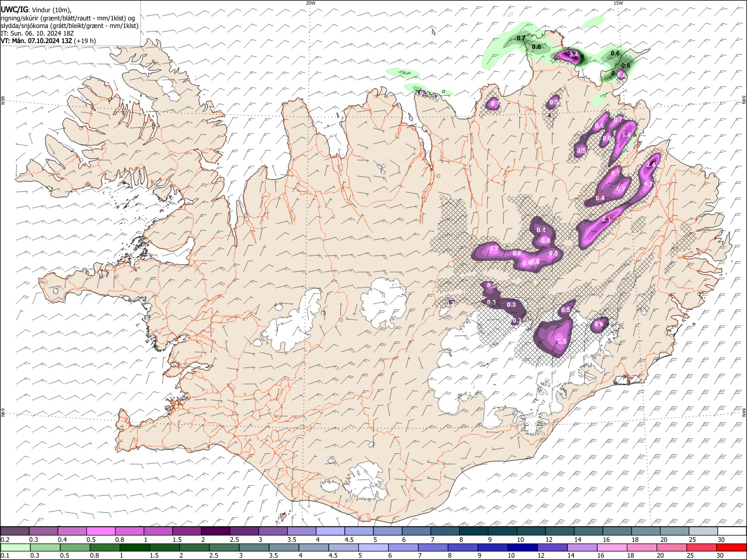Viewport: 747px width, 560px height.
Task: Click the pink lower swatch between 18 and 20
Action: [641, 547]
